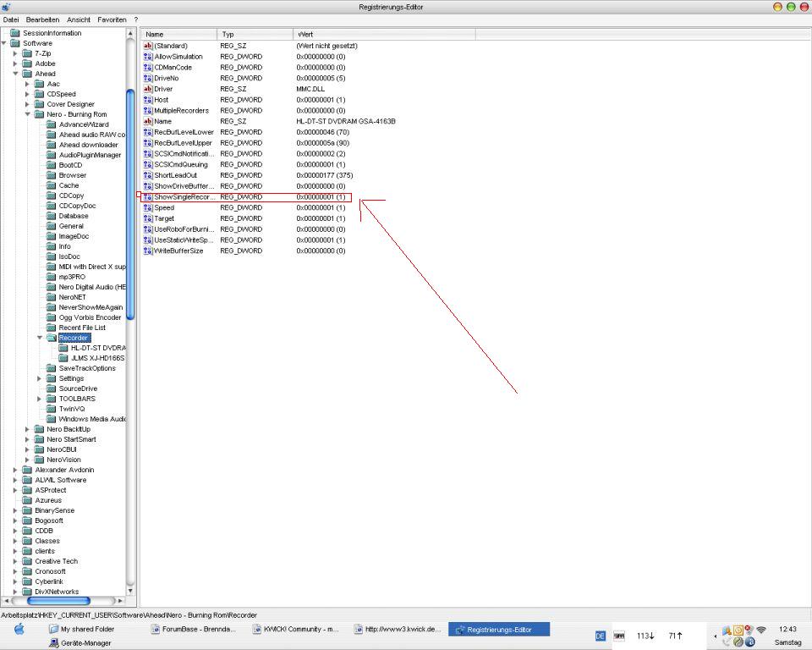Click the DriveNo value icon
Screen dimensions: 812x650
pyautogui.click(x=147, y=78)
